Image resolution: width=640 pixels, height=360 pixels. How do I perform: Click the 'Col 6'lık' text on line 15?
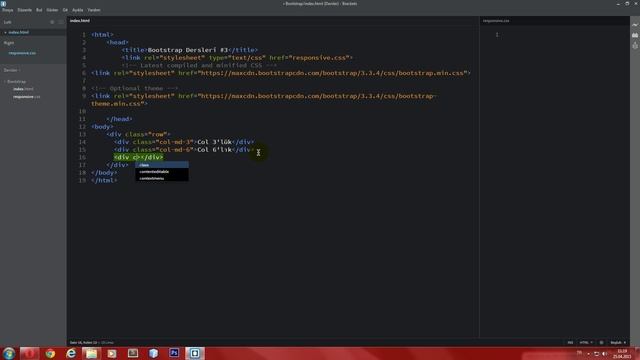[215, 150]
